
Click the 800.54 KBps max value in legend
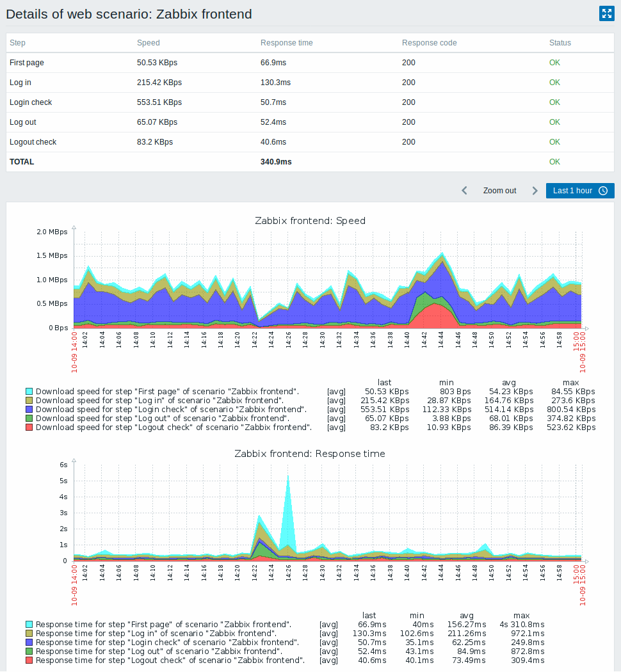pyautogui.click(x=571, y=410)
